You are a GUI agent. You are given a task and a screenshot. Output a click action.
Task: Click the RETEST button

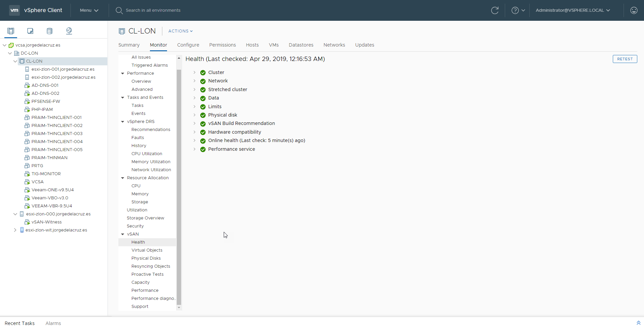pos(625,59)
